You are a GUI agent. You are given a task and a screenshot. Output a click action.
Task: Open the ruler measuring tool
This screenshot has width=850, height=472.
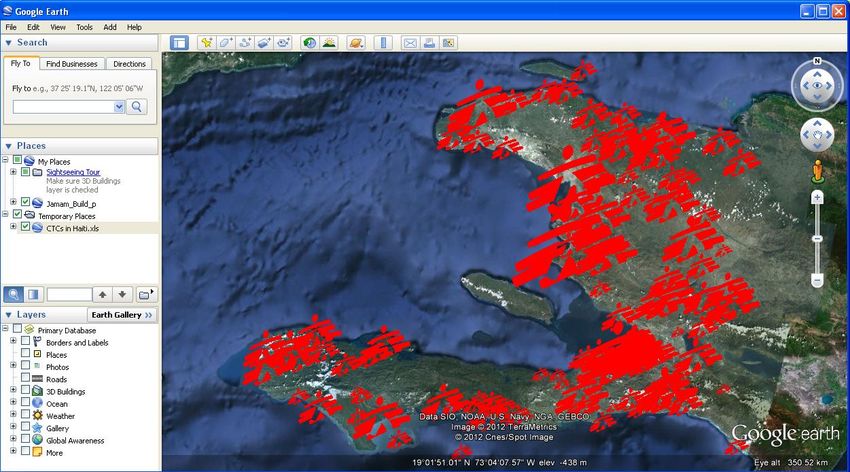pyautogui.click(x=383, y=43)
